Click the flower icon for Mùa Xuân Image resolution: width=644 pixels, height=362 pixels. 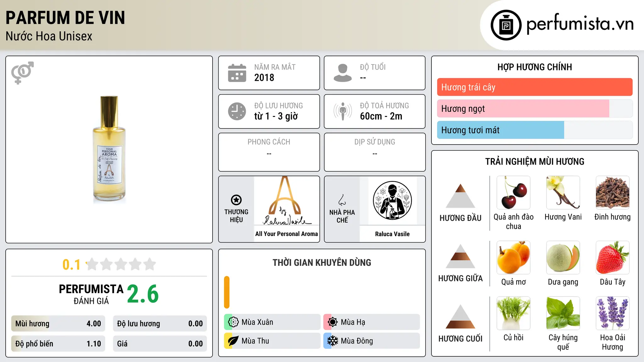[x=233, y=322]
